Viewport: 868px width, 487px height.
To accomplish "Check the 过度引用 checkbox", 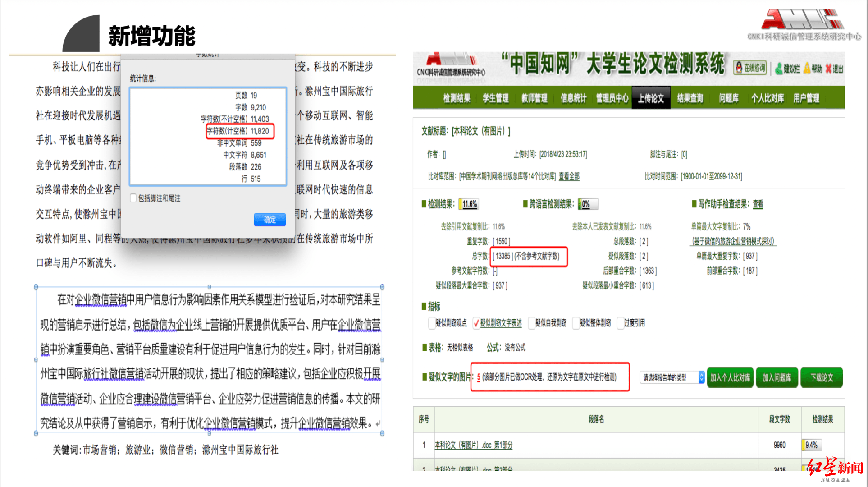I will (620, 323).
